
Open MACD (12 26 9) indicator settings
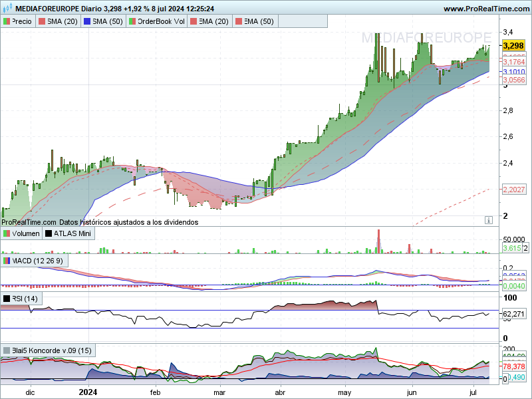34,261
